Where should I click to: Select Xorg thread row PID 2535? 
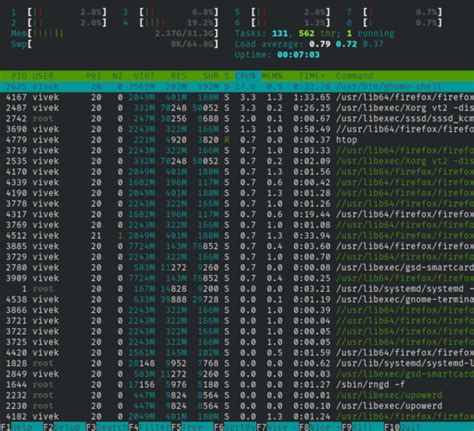pos(237,161)
